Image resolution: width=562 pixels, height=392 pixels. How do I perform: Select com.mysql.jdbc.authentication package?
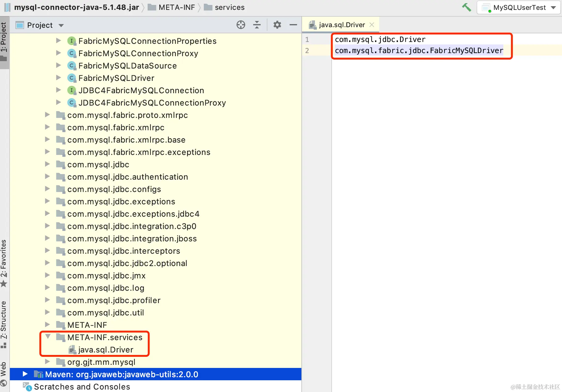click(x=128, y=177)
